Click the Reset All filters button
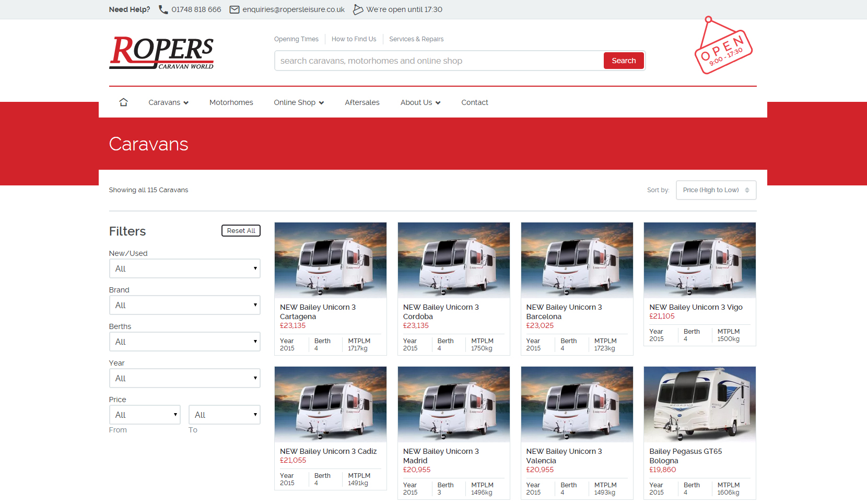 241,231
